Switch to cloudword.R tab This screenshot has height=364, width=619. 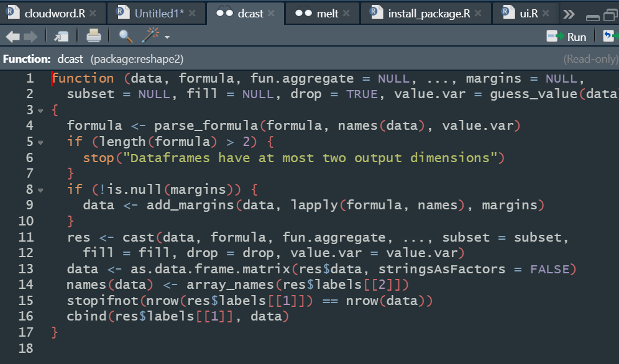click(55, 14)
